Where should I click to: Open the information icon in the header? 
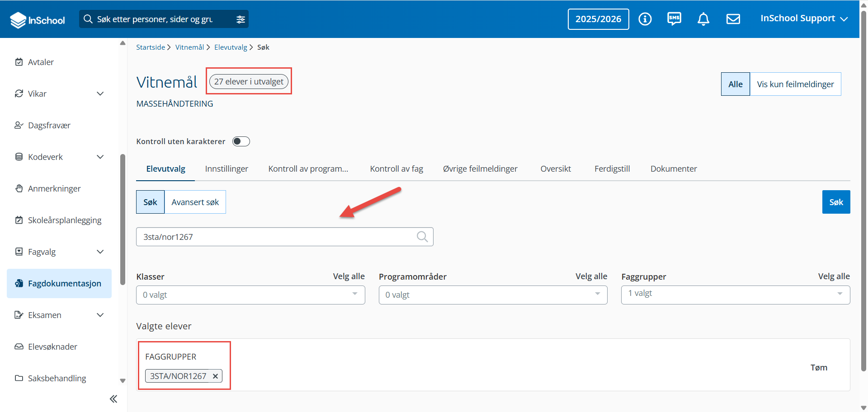pos(645,19)
